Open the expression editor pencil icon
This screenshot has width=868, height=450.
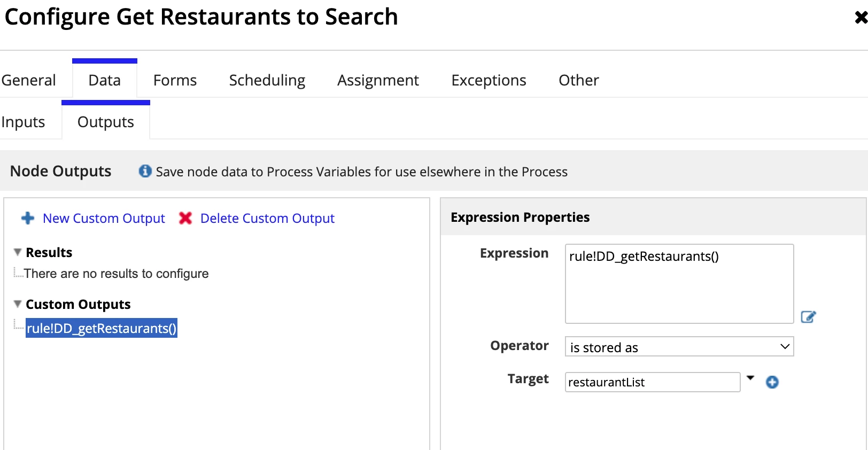[808, 317]
